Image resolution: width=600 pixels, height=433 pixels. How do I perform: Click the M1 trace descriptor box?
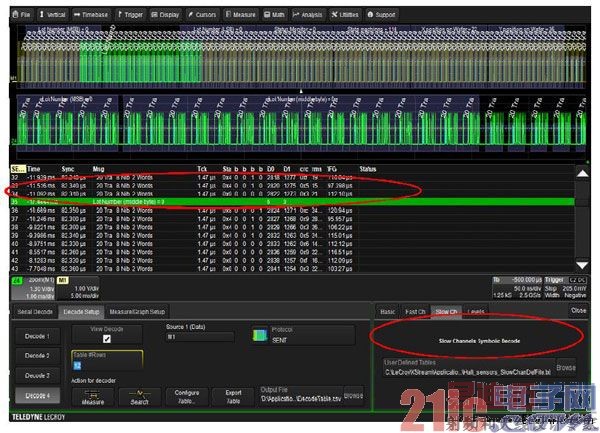pyautogui.click(x=78, y=288)
